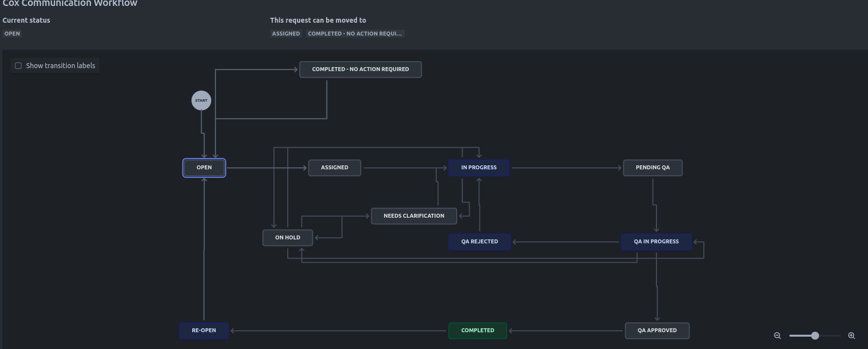Select the NEEDS CLARIFICATION node

pos(414,216)
